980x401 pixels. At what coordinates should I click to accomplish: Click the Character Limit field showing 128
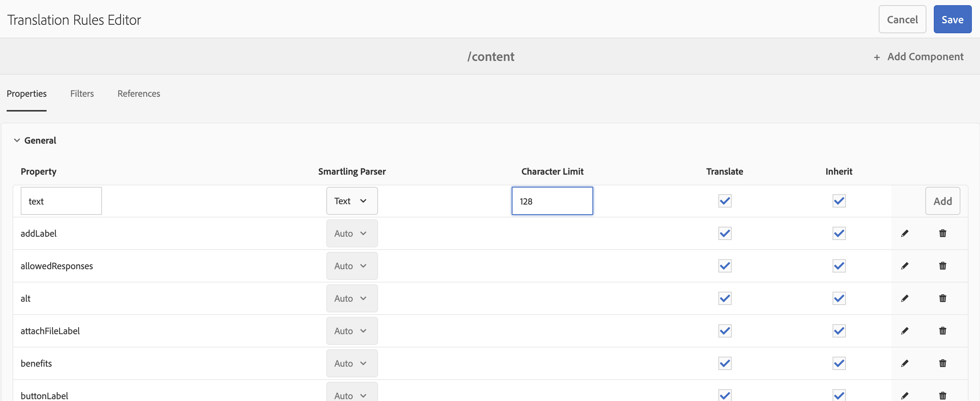552,201
